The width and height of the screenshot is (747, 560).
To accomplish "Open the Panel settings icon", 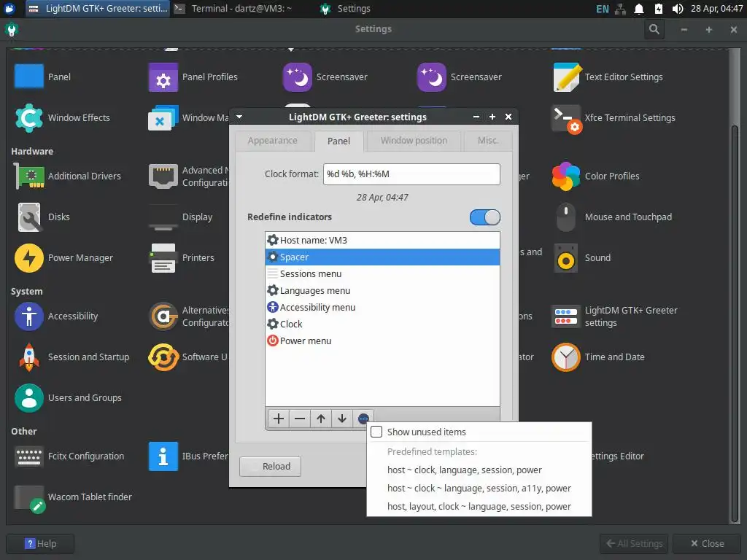I will tap(29, 77).
